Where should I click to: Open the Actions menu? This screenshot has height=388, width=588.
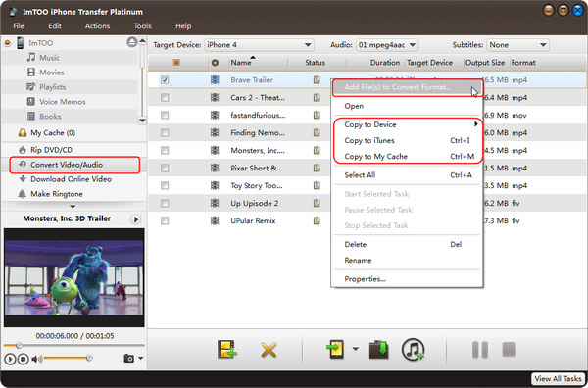tap(97, 26)
